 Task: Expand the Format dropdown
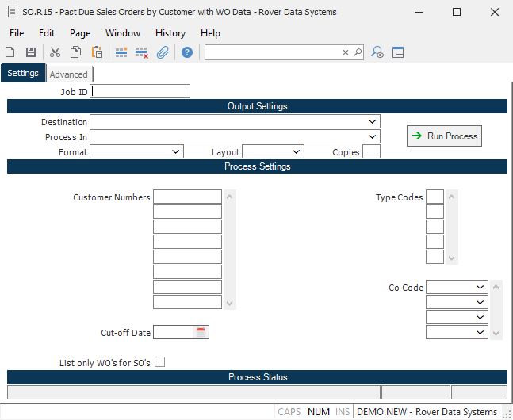(x=176, y=151)
